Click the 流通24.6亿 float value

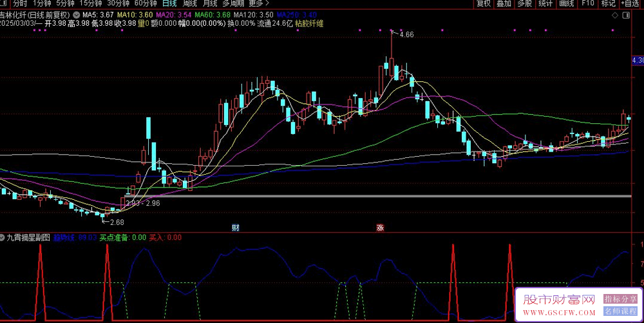pyautogui.click(x=275, y=23)
